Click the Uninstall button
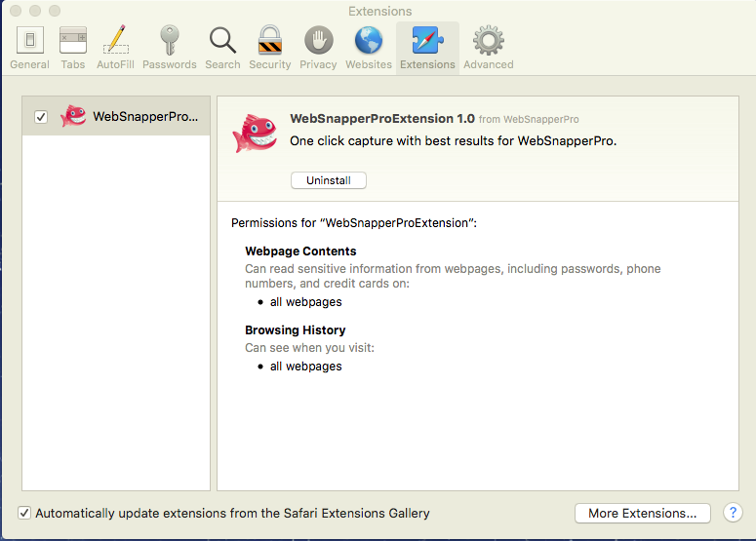 tap(329, 180)
